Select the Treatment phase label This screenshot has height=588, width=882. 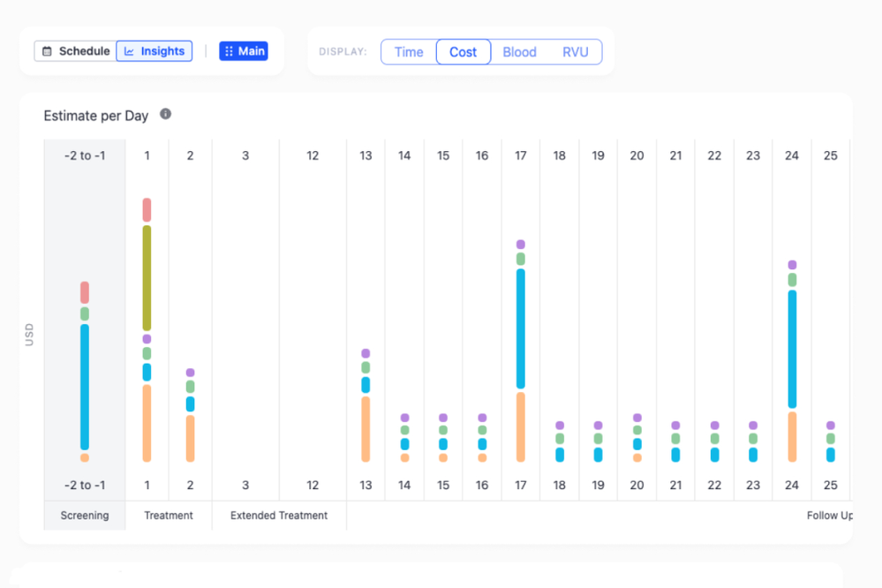[169, 516]
